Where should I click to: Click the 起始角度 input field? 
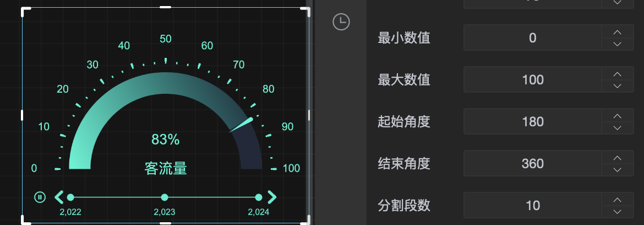533,122
